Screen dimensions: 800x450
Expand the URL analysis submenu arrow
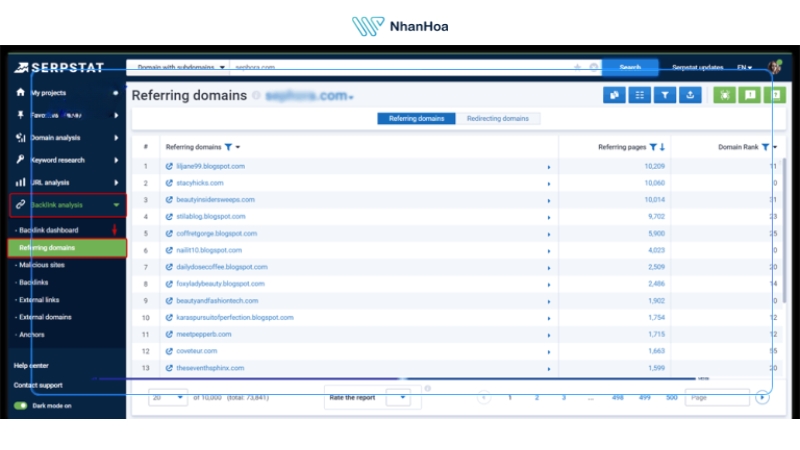pyautogui.click(x=116, y=183)
